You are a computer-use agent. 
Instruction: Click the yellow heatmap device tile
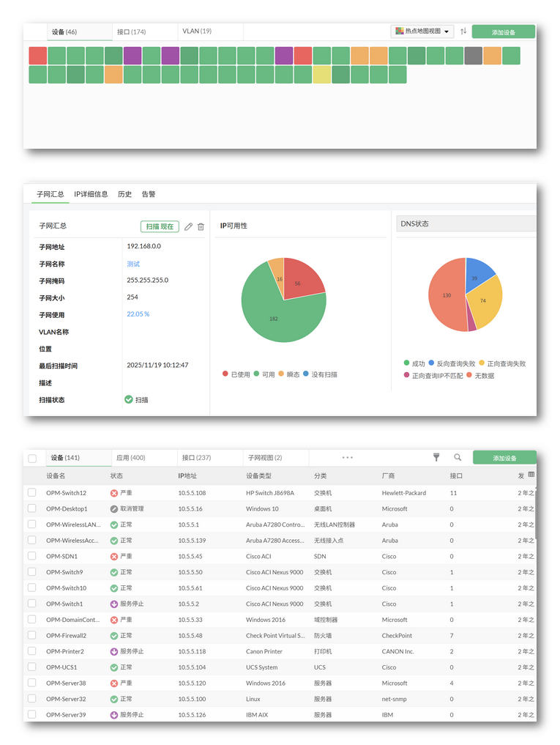pyautogui.click(x=322, y=75)
